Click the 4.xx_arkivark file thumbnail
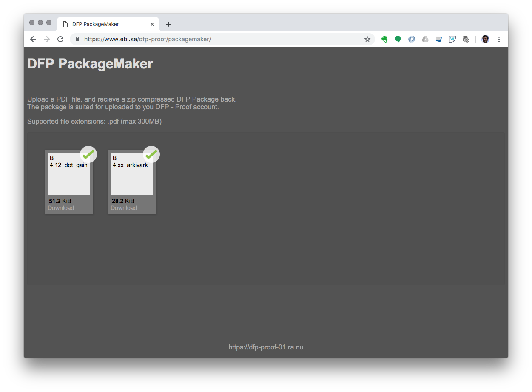This screenshot has height=392, width=532. [x=132, y=174]
